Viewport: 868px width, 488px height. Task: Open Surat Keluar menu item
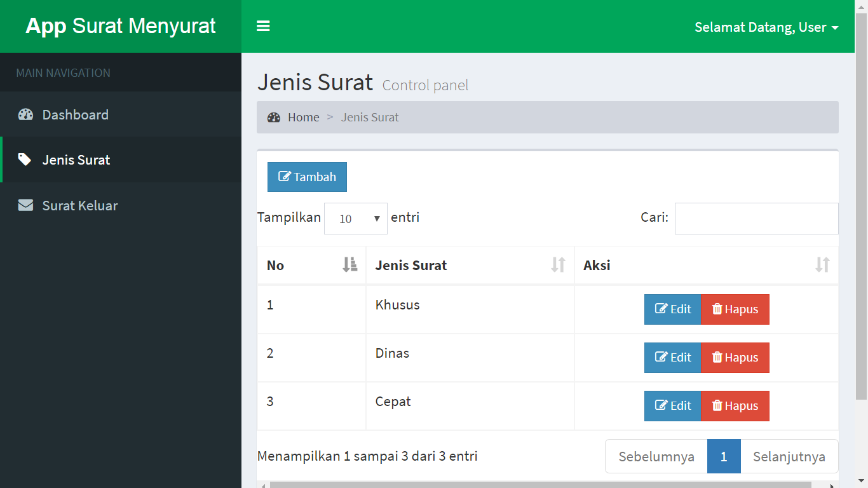pyautogui.click(x=80, y=205)
